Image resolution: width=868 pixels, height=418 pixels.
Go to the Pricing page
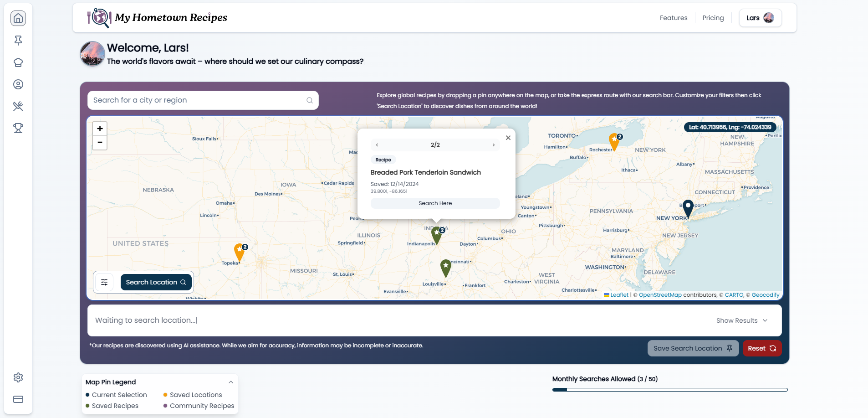(x=713, y=18)
